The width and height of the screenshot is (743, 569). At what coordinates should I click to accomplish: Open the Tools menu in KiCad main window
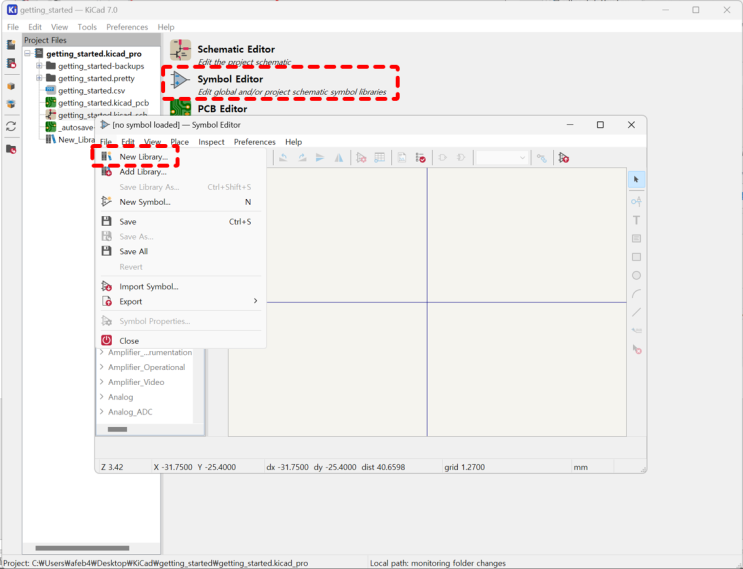(87, 27)
